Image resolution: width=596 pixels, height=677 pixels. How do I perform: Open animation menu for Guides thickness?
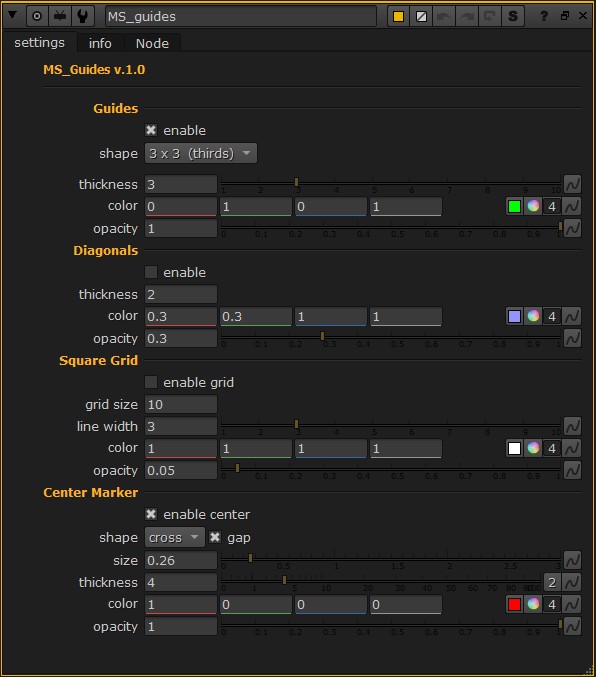(x=572, y=184)
